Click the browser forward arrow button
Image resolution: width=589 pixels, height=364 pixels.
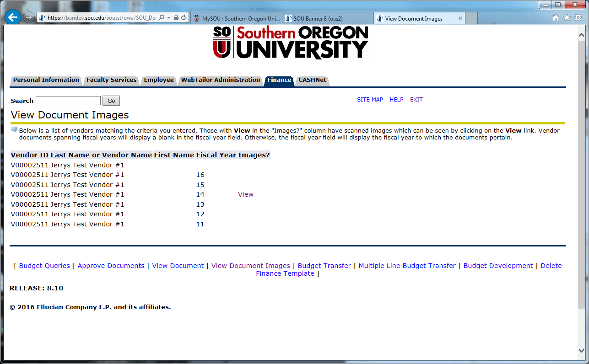(x=29, y=18)
